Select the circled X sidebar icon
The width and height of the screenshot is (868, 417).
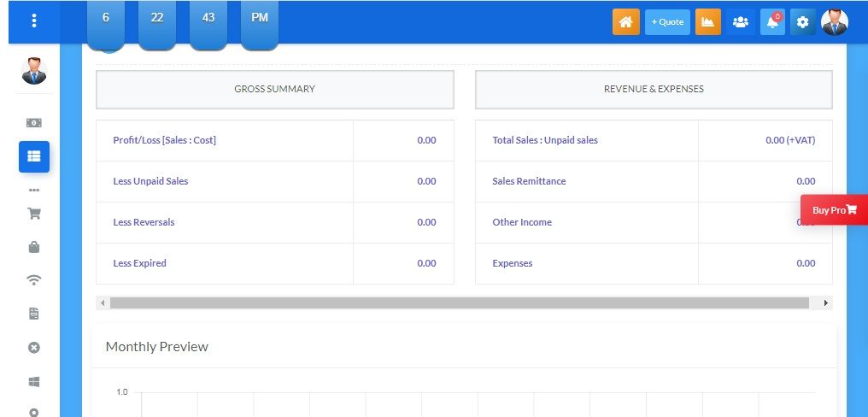coord(34,348)
